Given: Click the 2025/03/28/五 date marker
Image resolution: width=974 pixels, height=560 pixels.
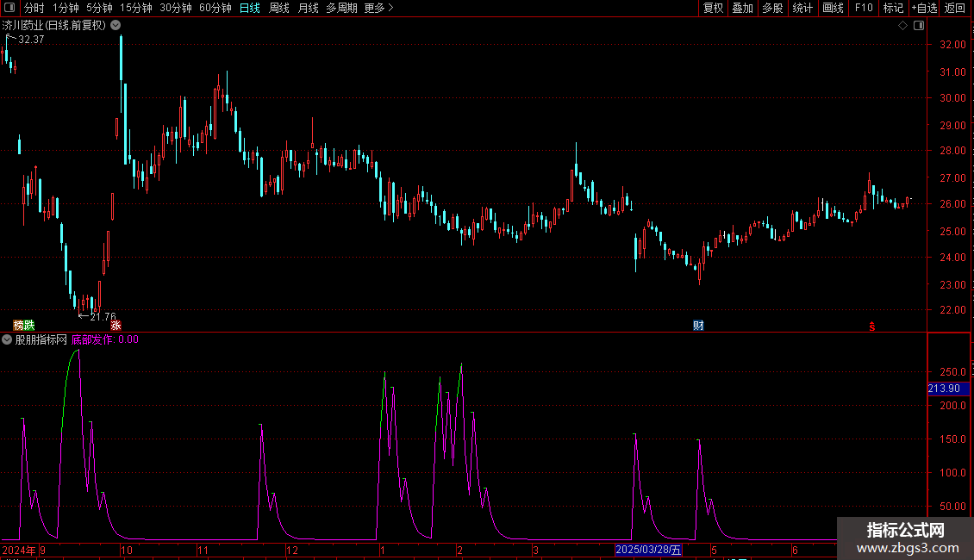Looking at the screenshot, I should (x=648, y=550).
